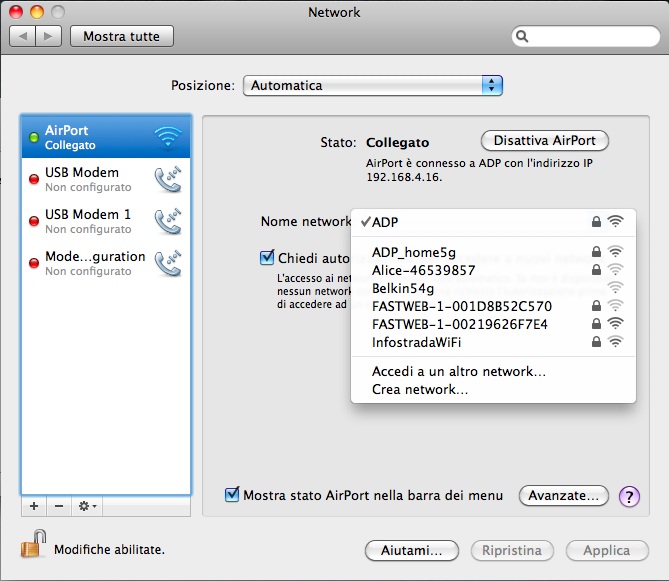Select the Belkin54g network

(493, 288)
